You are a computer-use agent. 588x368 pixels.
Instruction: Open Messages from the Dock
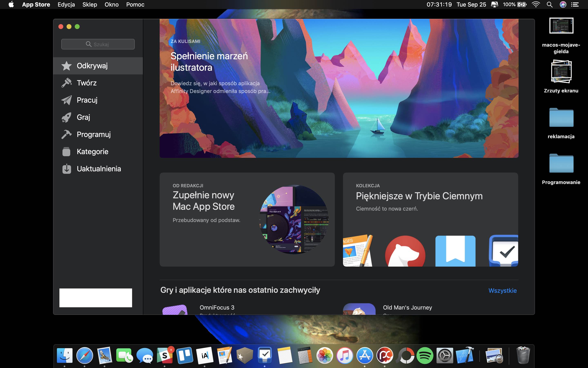click(145, 356)
